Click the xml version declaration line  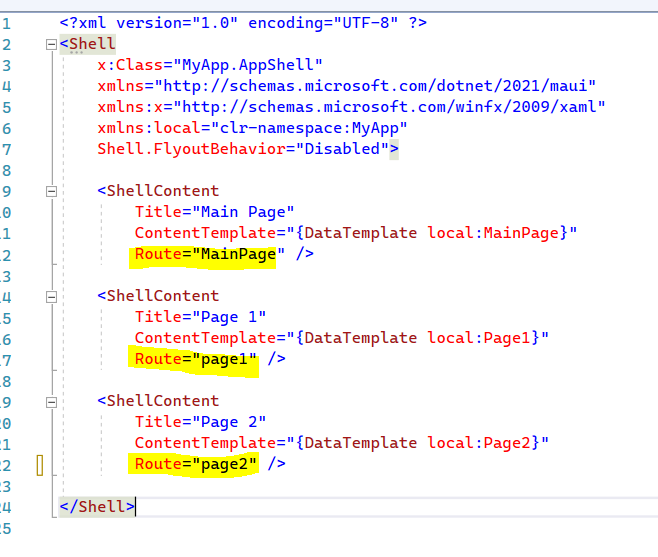[243, 23]
